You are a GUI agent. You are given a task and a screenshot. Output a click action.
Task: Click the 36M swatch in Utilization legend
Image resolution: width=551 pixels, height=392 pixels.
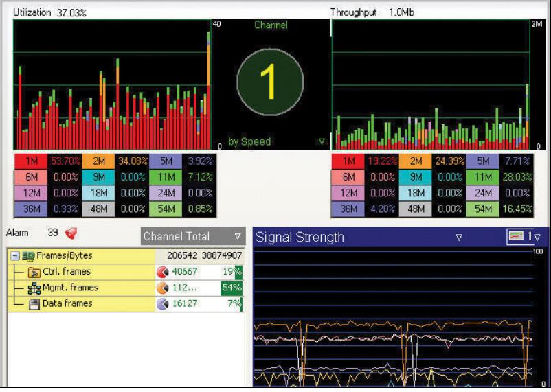click(x=31, y=209)
